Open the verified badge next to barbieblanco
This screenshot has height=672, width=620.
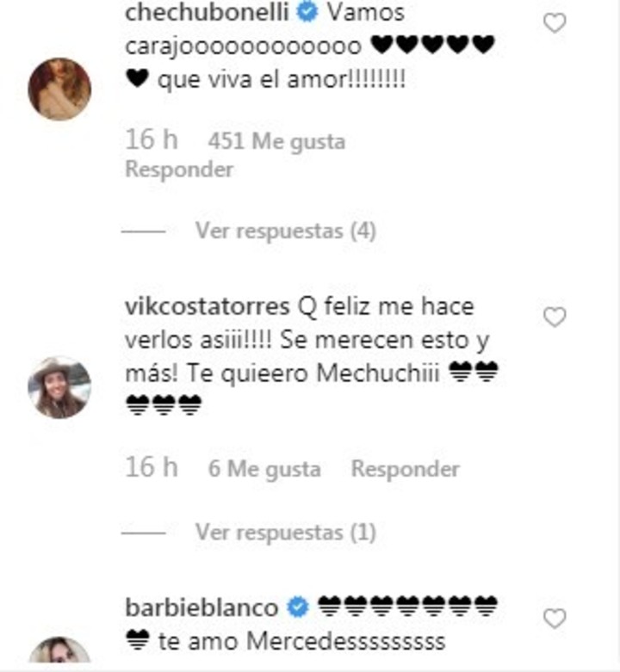coord(298,607)
